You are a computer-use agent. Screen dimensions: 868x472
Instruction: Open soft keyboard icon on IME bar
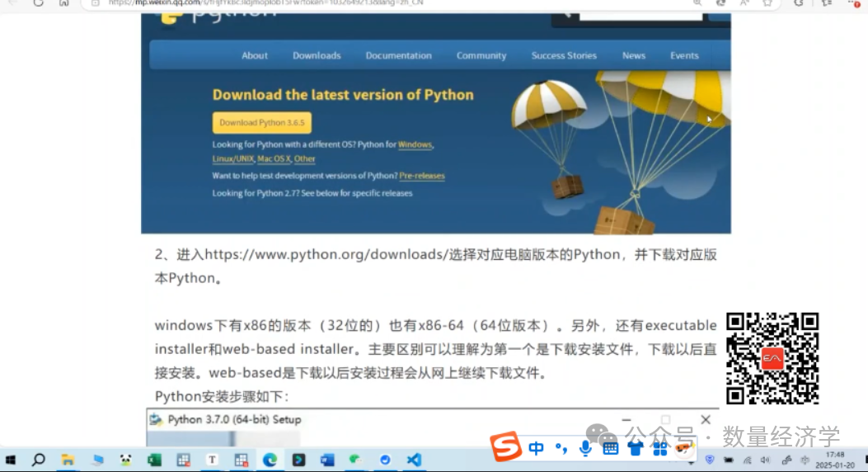coord(610,448)
